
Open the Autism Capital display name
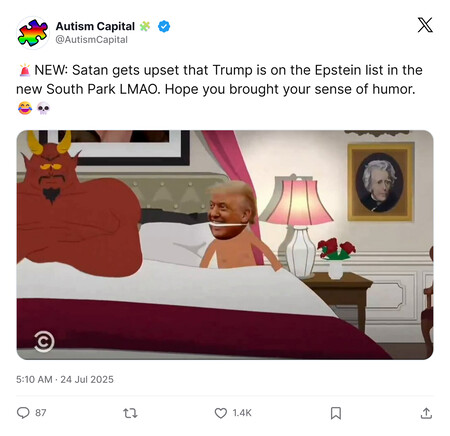[95, 26]
